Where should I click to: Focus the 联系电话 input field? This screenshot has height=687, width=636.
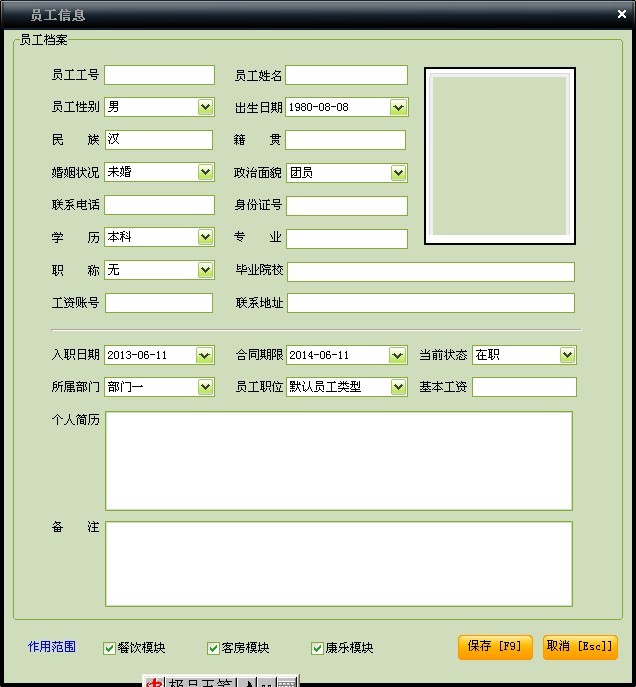159,205
